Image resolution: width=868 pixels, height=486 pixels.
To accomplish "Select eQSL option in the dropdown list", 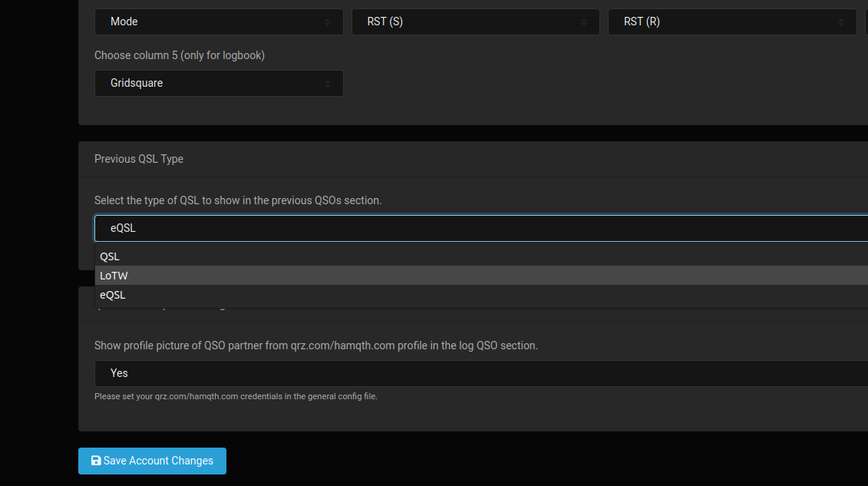I will 481,295.
